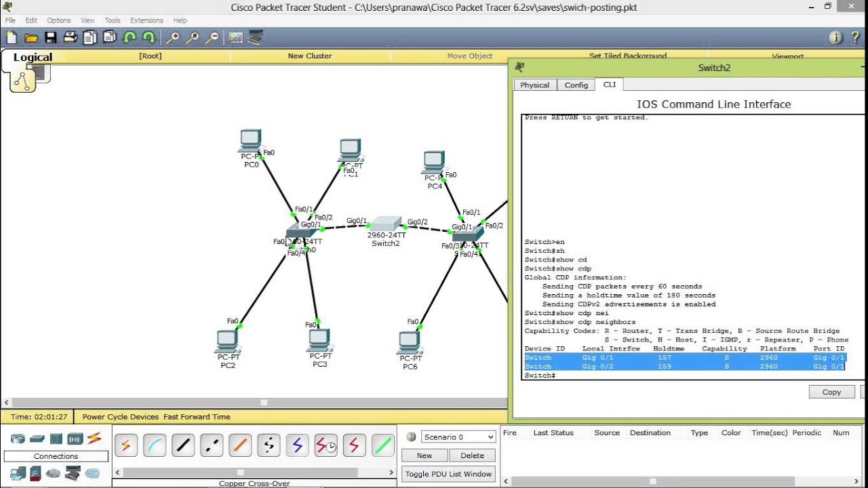Open the Scenario 0 dropdown
This screenshot has width=868, height=488.
458,437
